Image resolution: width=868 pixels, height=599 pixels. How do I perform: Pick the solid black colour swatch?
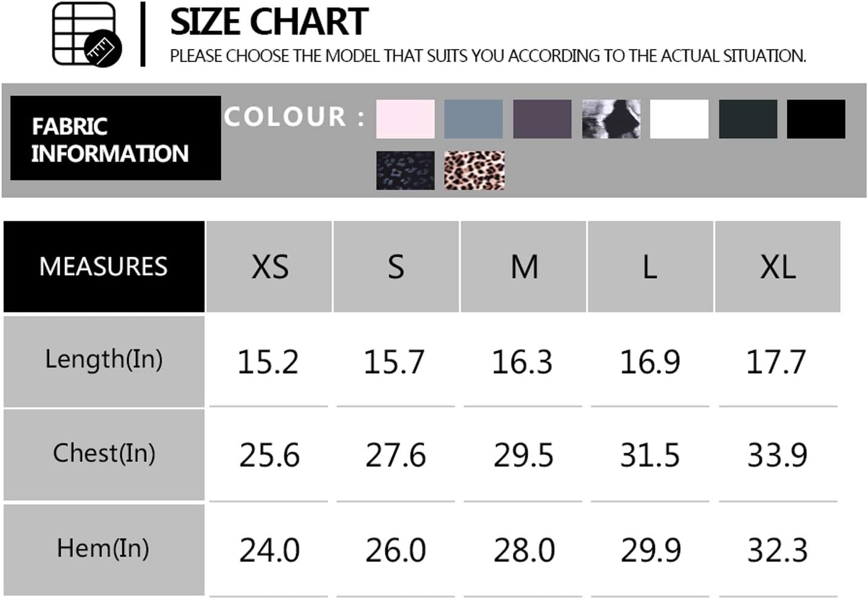point(816,119)
